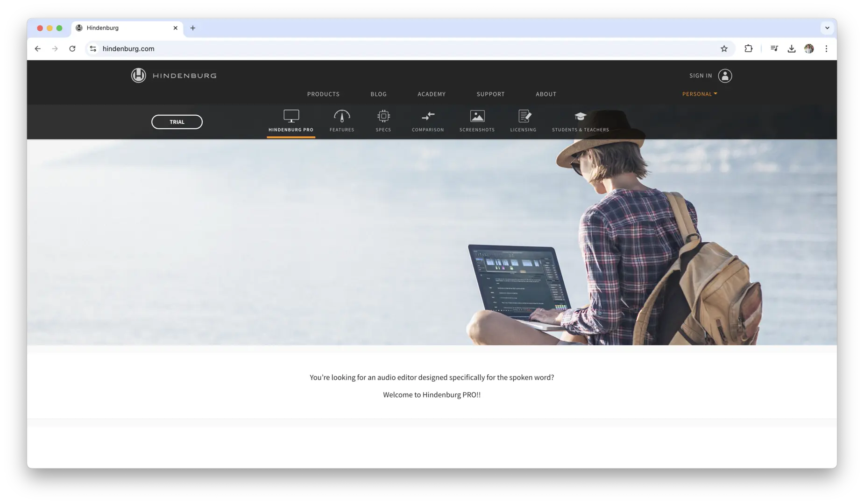
Task: Open the ABOUT menu item
Action: (x=546, y=94)
